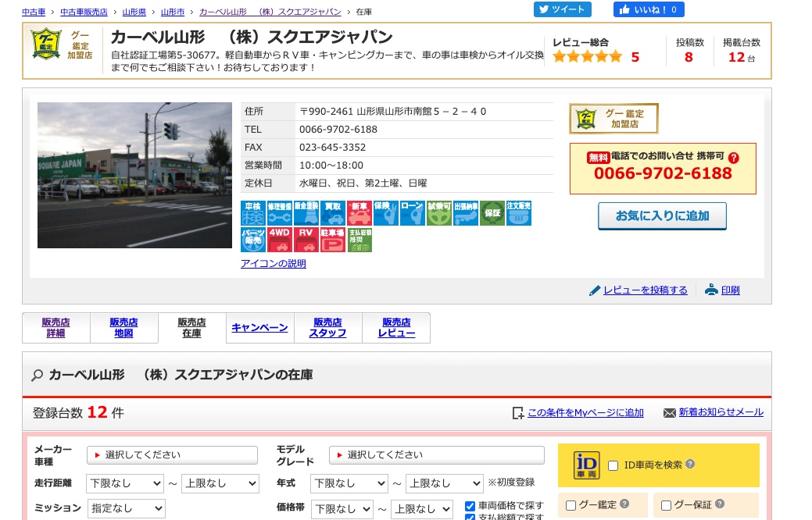This screenshot has width=812, height=520.
Task: Click the red 新車 new car icon
Action: [359, 213]
